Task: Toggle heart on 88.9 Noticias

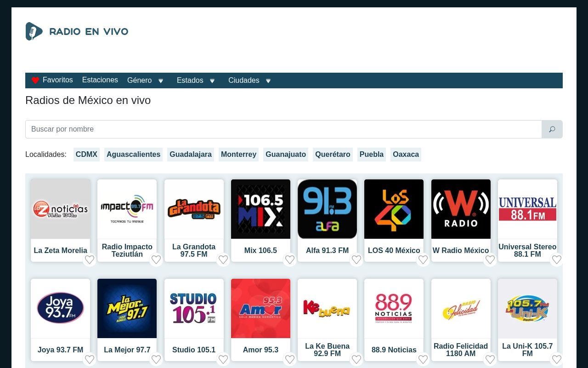Action: click(x=423, y=359)
